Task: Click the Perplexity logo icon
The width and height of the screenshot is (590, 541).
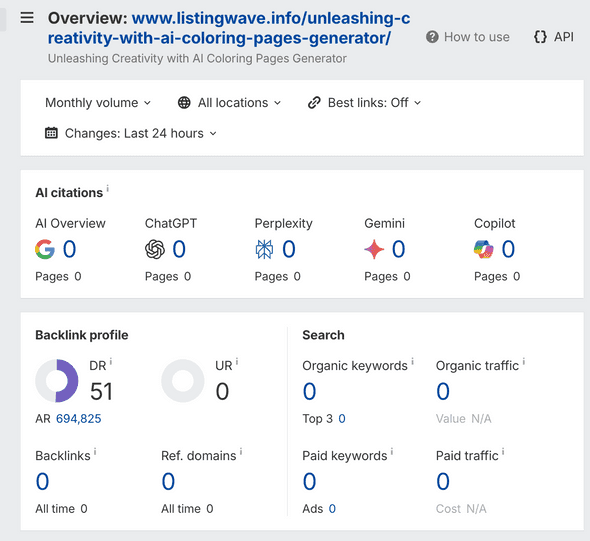Action: point(264,249)
